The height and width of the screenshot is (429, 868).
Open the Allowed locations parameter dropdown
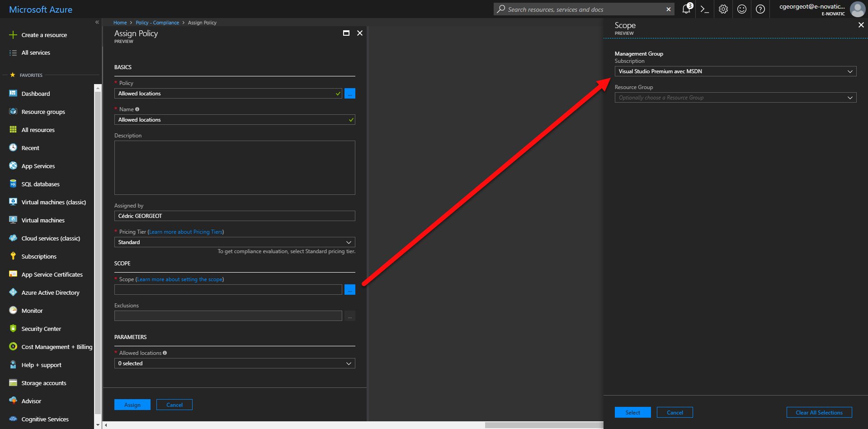(234, 363)
